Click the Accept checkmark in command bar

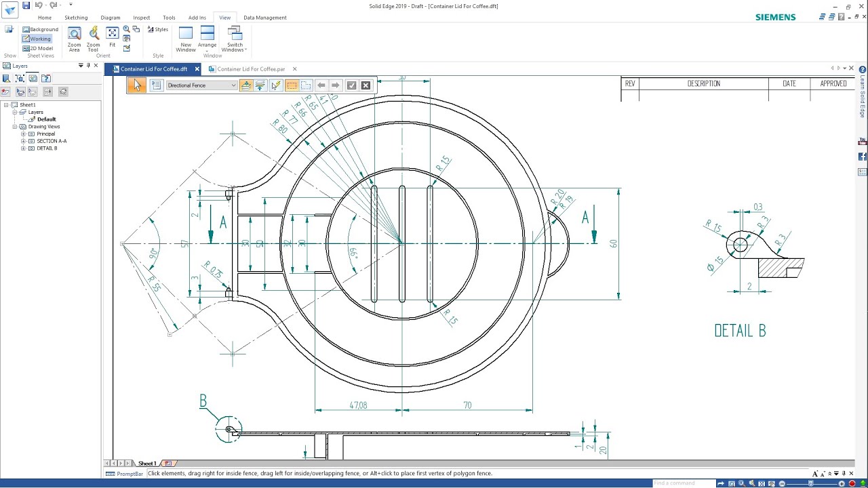coord(351,85)
